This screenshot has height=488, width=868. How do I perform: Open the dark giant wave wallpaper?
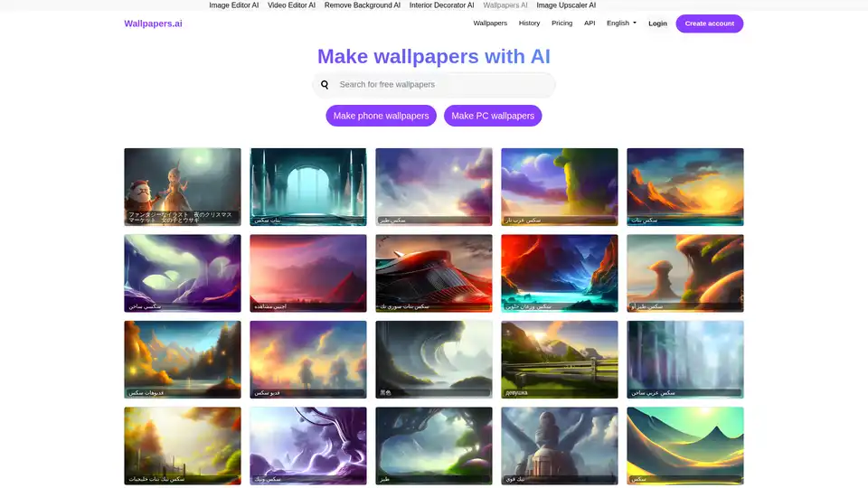click(x=433, y=359)
